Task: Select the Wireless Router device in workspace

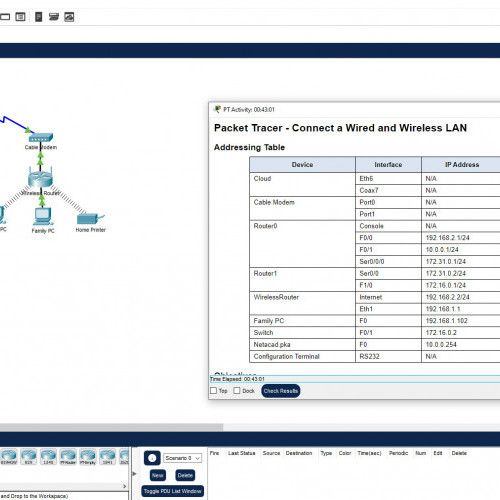Action: (x=40, y=179)
